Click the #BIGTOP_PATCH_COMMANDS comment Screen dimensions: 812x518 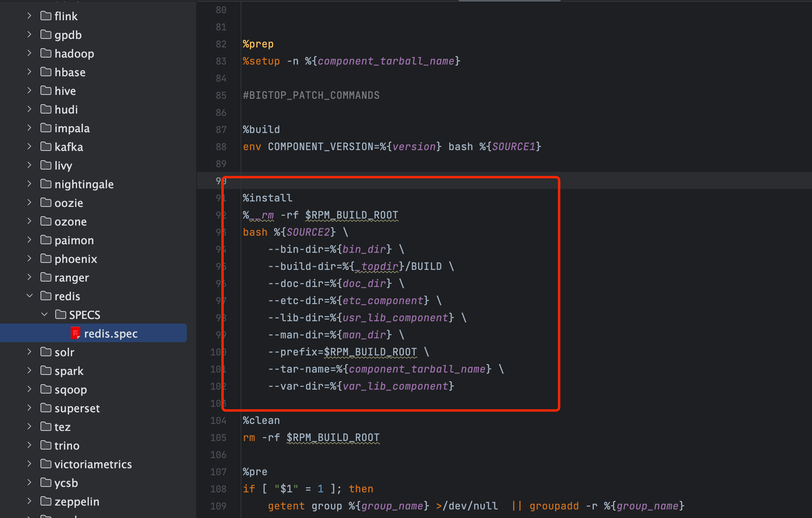coord(311,95)
